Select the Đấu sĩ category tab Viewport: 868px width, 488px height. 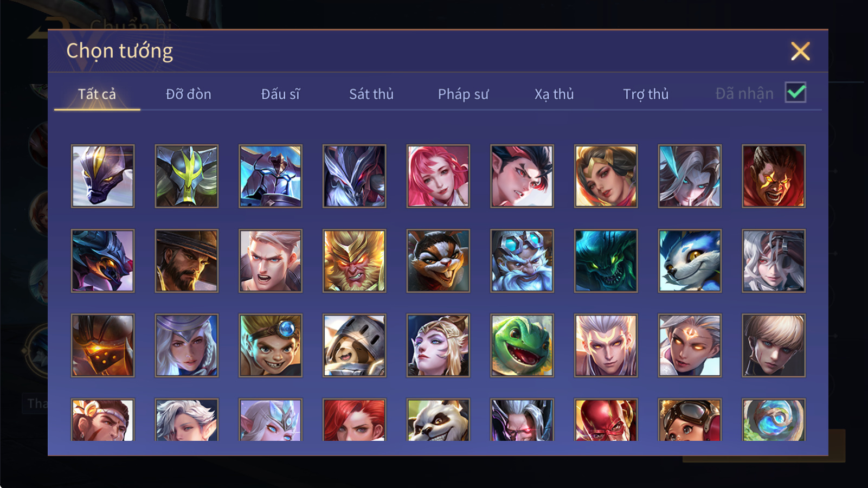(280, 94)
